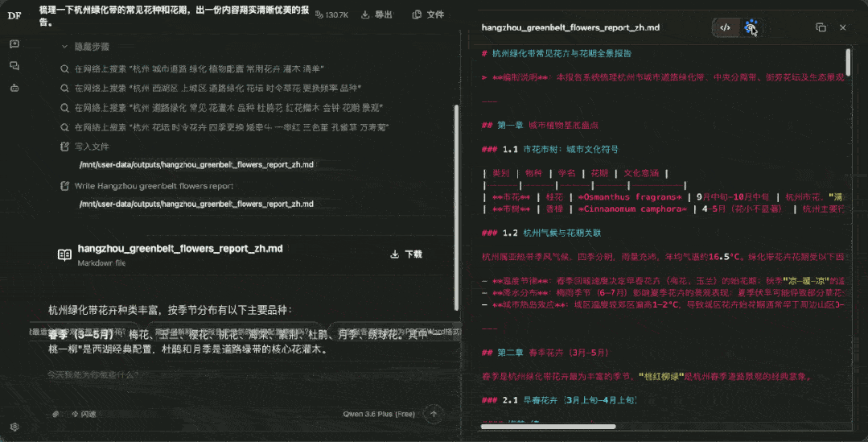The width and height of the screenshot is (868, 442).
Task: Click the attachment icon in chat input
Action: pos(56,414)
